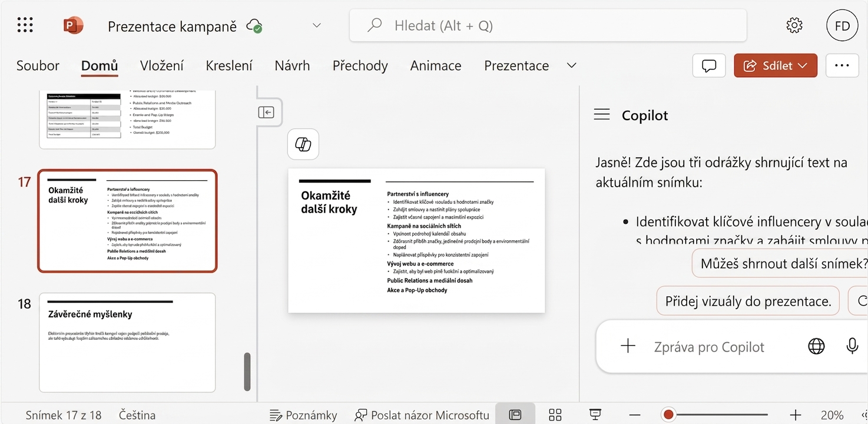
Task: Open the Návrh tab
Action: coord(292,66)
